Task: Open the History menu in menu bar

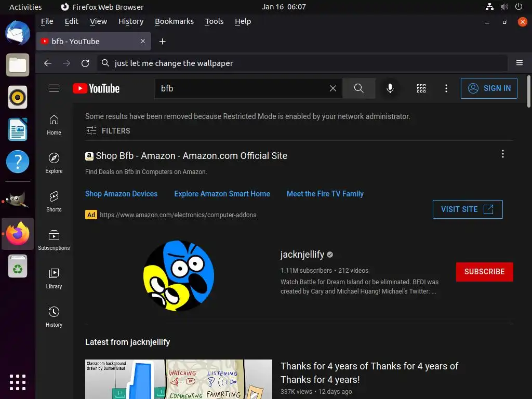Action: pyautogui.click(x=131, y=21)
